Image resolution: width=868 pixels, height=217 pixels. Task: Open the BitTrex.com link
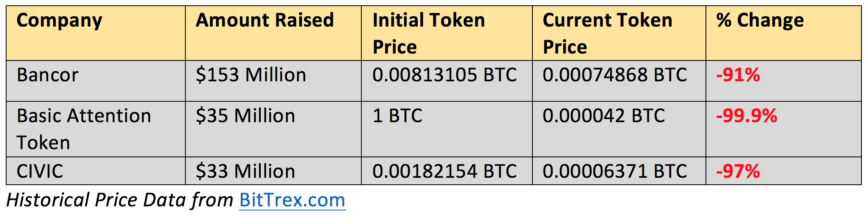292,200
